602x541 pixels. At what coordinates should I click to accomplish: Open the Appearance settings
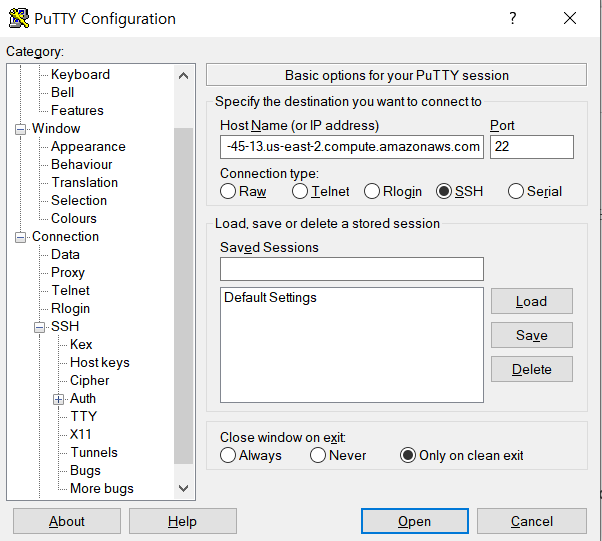pyautogui.click(x=88, y=146)
